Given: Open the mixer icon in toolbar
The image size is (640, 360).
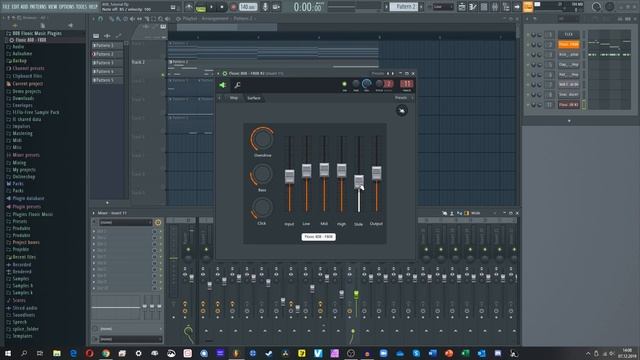Looking at the screenshot, I should (x=495, y=7).
